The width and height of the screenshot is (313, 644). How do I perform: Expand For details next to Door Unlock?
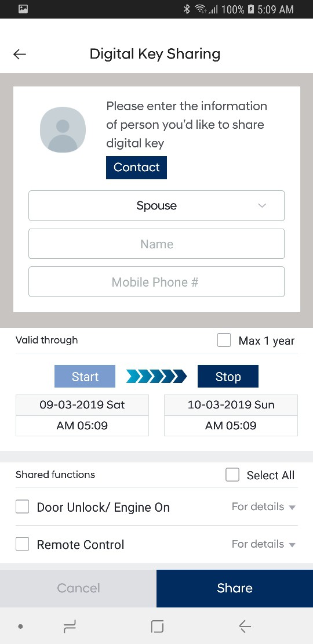click(x=263, y=507)
